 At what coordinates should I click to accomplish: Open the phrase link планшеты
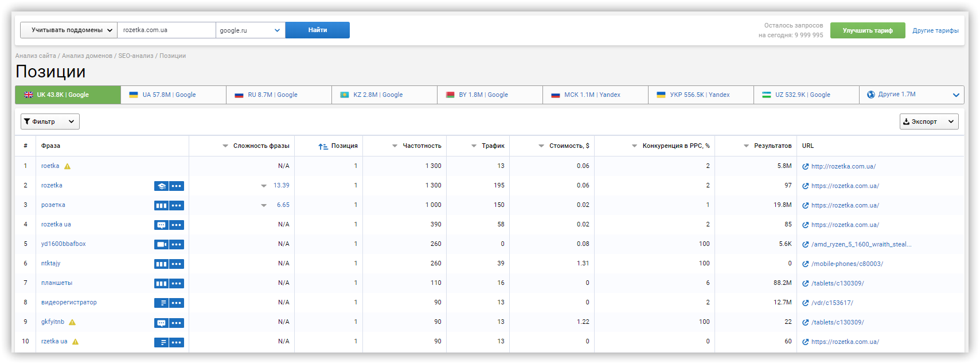pos(57,283)
